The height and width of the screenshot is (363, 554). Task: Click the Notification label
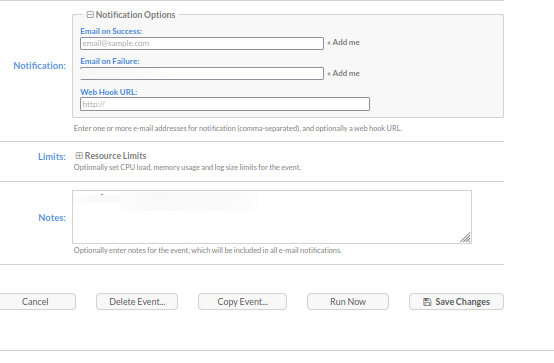point(40,66)
